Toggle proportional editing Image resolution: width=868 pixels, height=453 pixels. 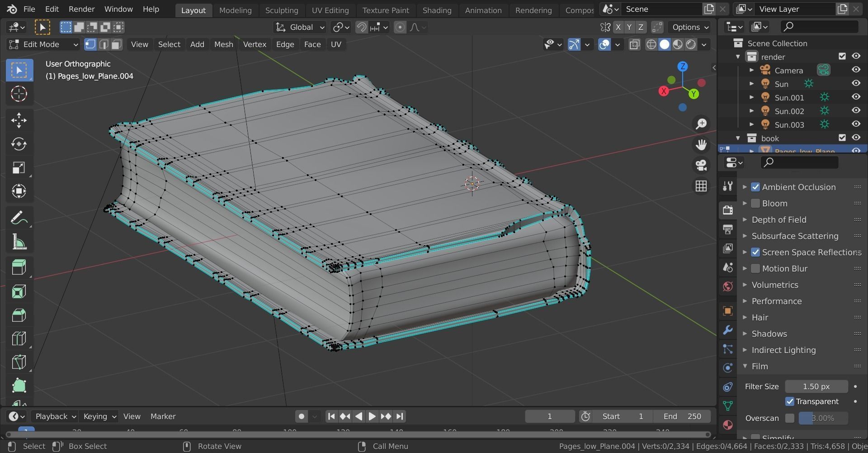(x=400, y=27)
